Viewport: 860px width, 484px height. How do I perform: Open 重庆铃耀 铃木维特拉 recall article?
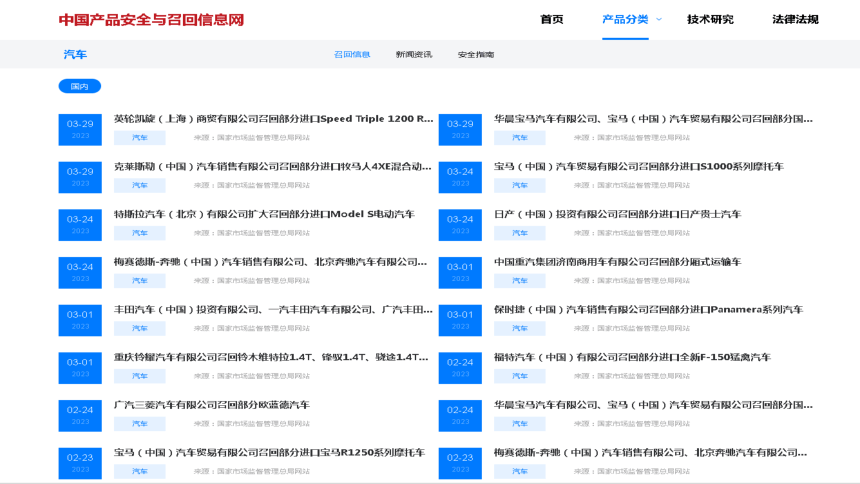[x=271, y=357]
